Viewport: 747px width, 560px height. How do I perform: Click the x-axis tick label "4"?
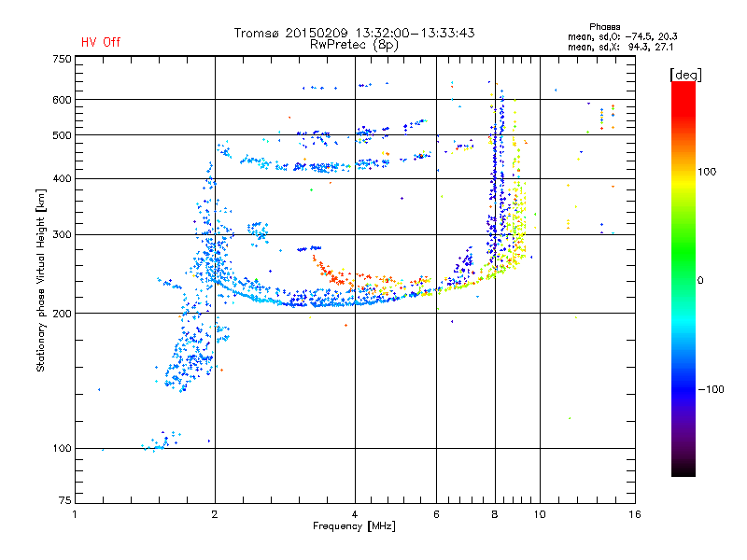pos(355,514)
